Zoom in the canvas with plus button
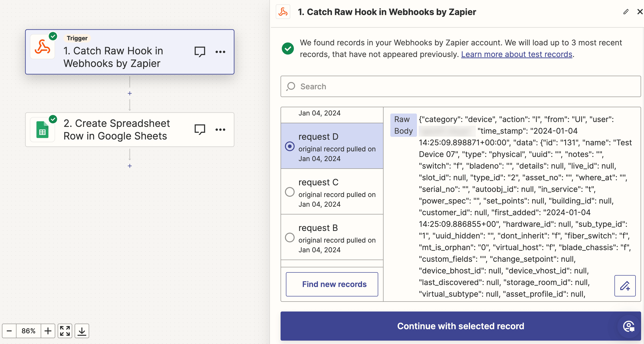This screenshot has width=644, height=344. point(48,331)
